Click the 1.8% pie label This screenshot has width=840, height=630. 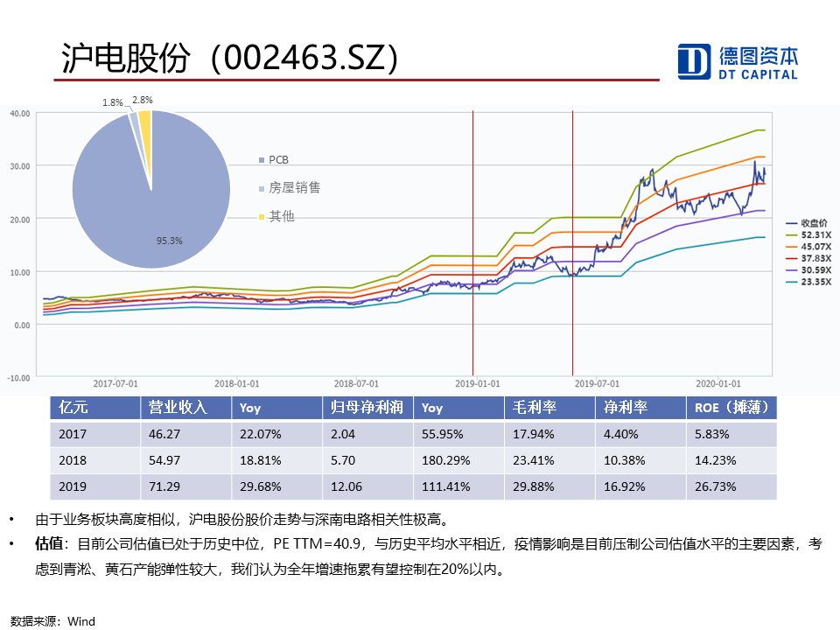tap(113, 102)
